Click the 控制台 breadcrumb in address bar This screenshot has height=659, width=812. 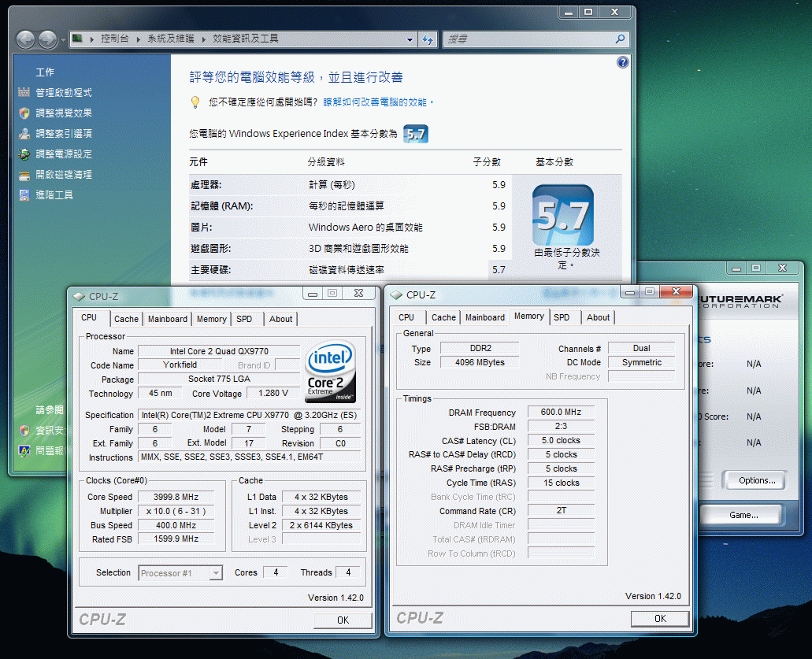click(114, 39)
